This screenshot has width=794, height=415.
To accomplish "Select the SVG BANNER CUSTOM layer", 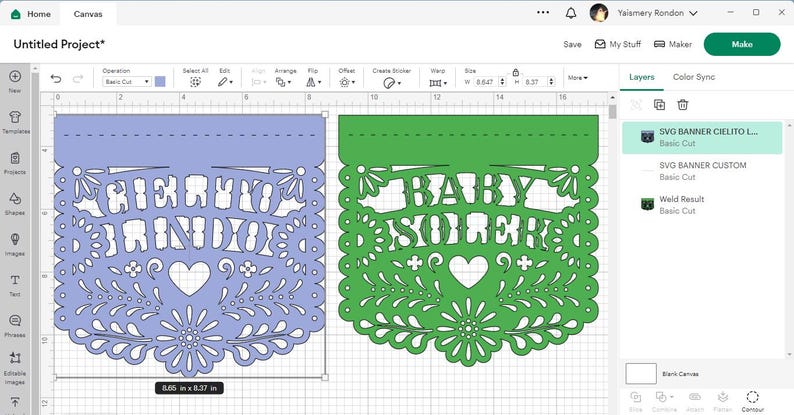I will click(x=702, y=171).
